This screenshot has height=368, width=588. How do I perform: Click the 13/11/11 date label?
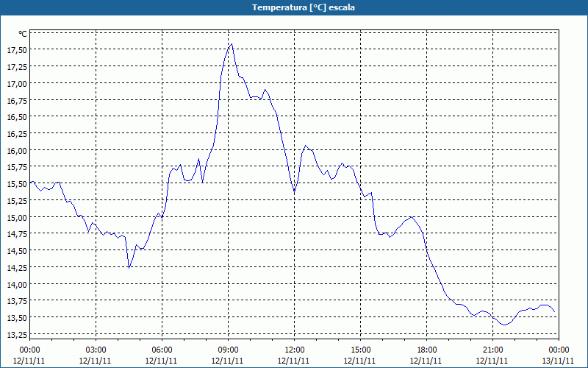[558, 361]
